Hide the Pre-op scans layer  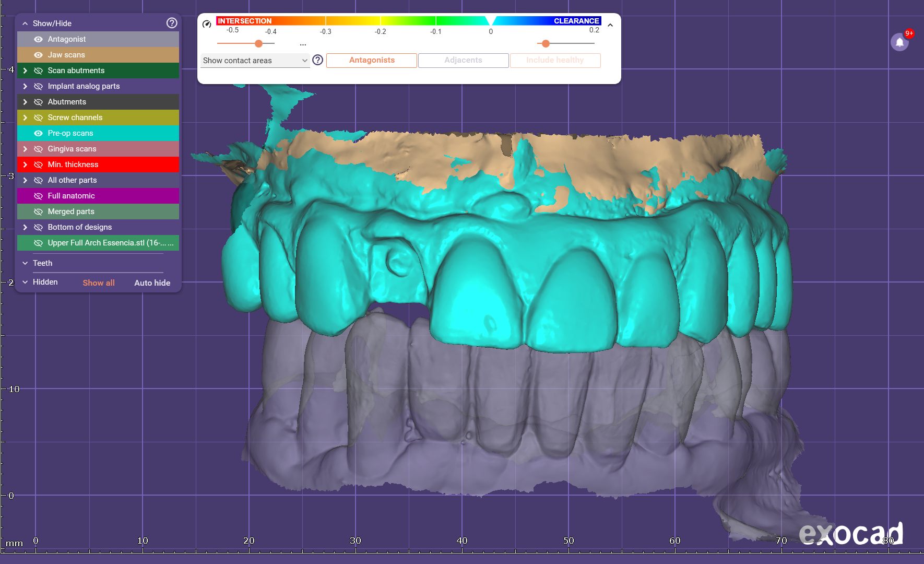(38, 133)
